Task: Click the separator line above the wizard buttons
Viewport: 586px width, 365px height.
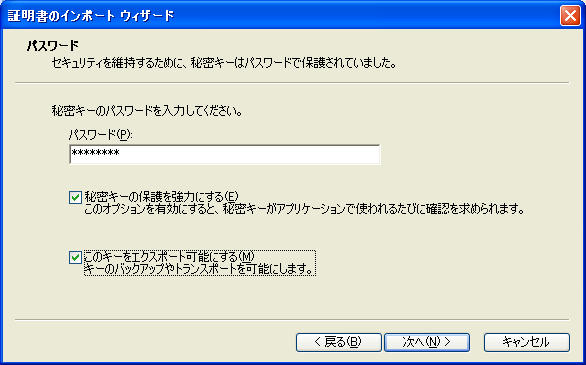Action: [x=292, y=319]
